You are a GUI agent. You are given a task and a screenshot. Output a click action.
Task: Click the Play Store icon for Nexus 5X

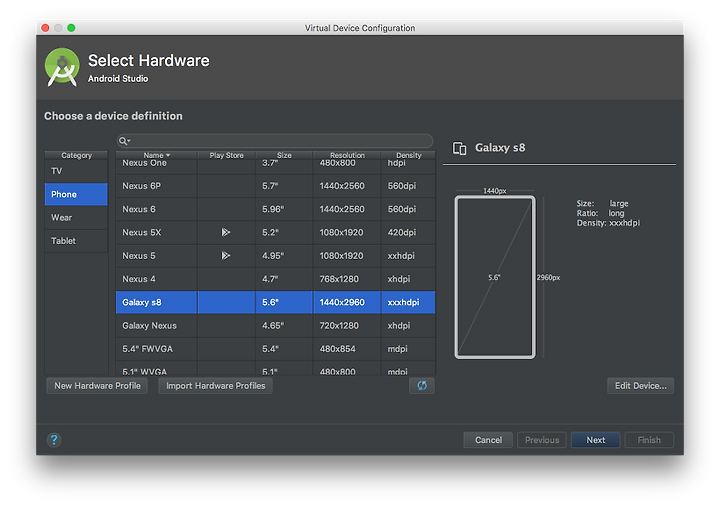coord(225,232)
